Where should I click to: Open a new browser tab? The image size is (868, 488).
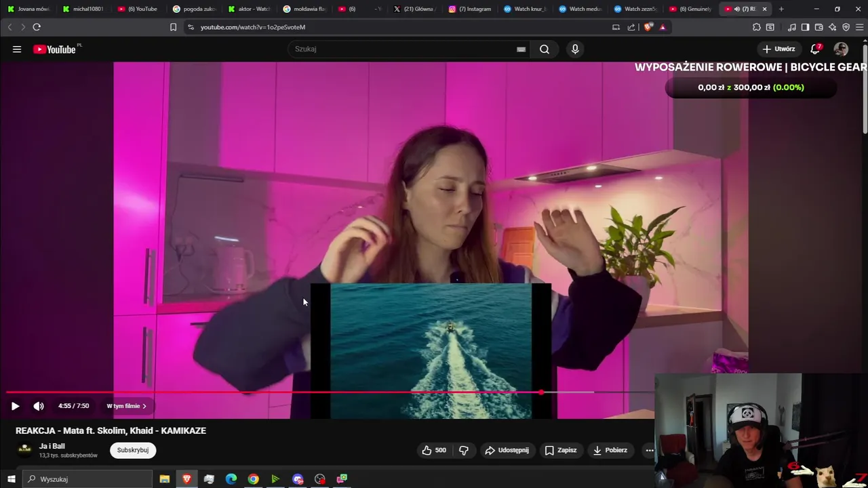pos(781,9)
